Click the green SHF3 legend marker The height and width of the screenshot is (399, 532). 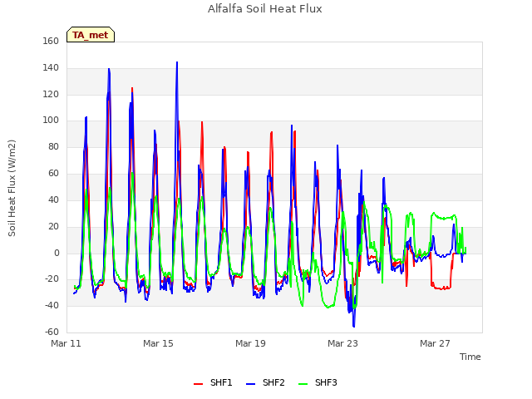click(303, 384)
